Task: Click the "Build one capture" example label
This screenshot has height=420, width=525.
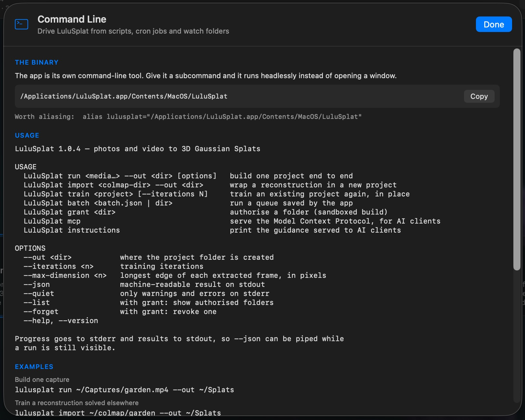Action: 42,380
